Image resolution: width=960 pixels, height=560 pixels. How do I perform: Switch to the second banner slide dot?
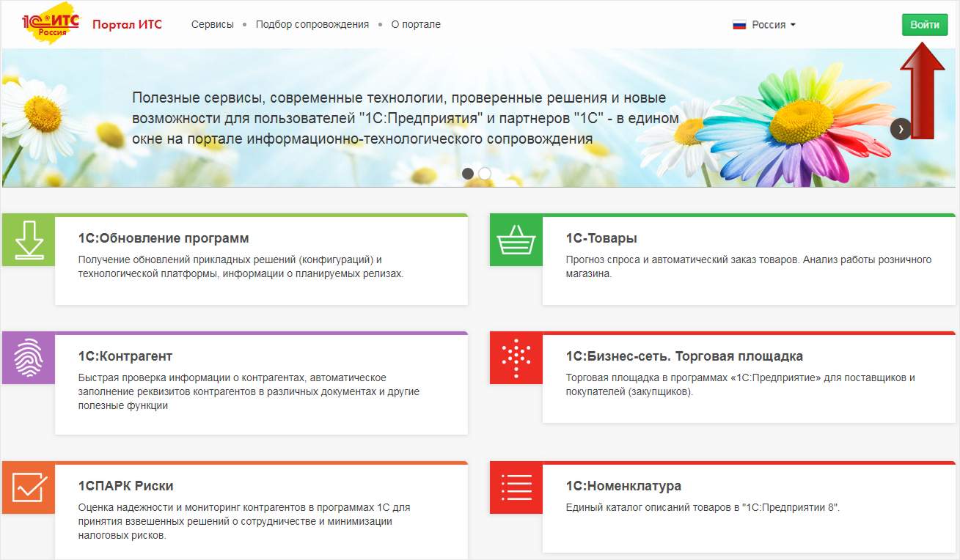click(485, 174)
